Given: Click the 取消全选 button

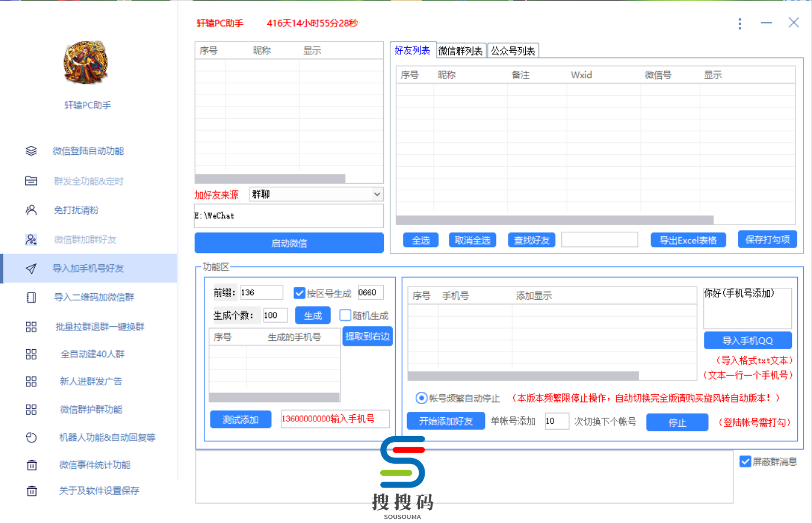Looking at the screenshot, I should [x=473, y=240].
